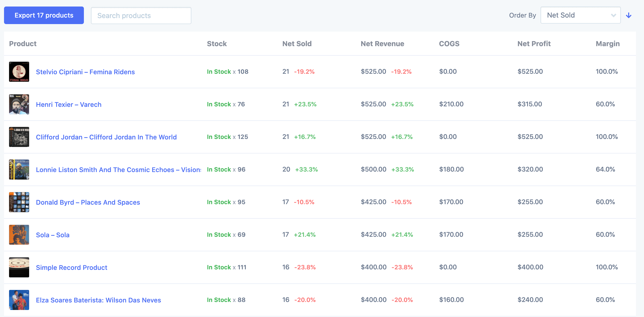Image resolution: width=644 pixels, height=317 pixels.
Task: Click the Margin column header
Action: [608, 44]
